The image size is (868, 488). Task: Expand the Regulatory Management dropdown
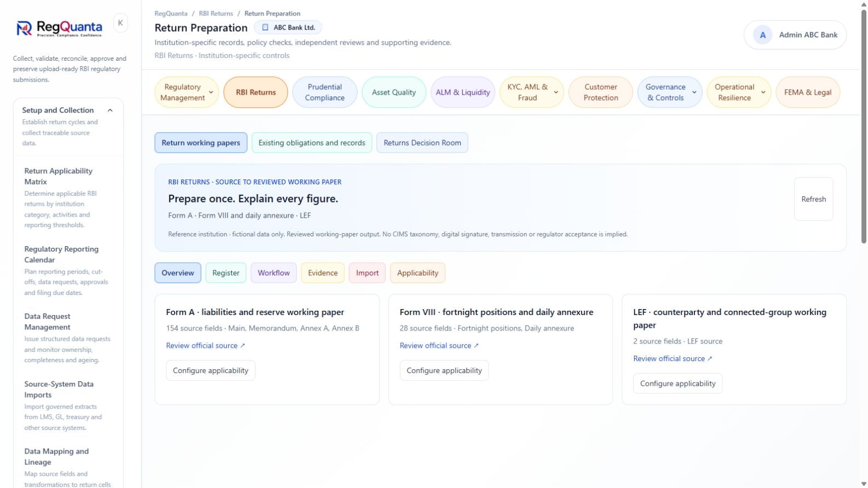coord(211,92)
